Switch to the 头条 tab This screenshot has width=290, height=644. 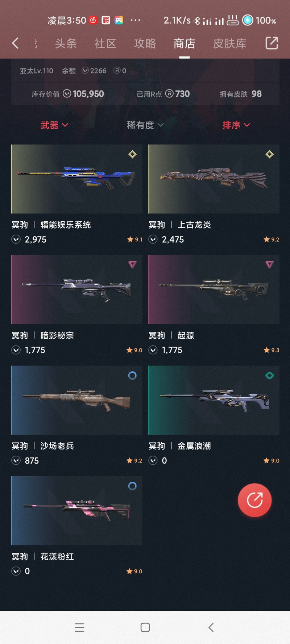point(66,43)
